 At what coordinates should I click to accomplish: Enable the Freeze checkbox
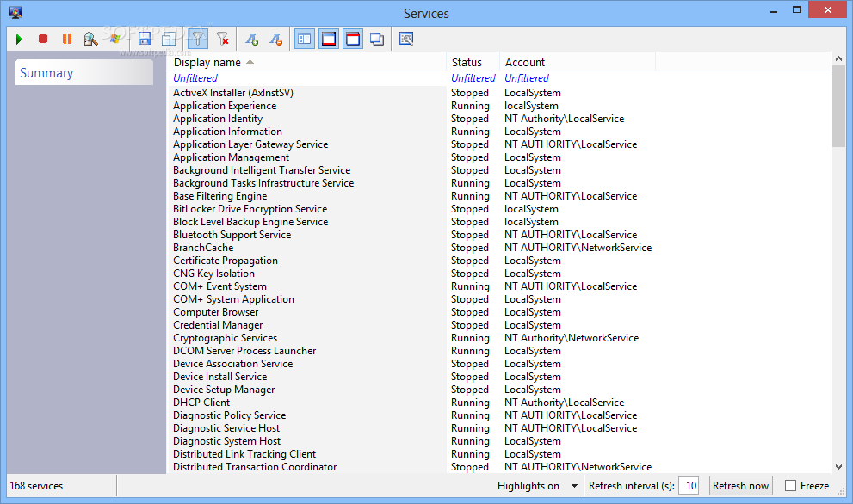(790, 486)
